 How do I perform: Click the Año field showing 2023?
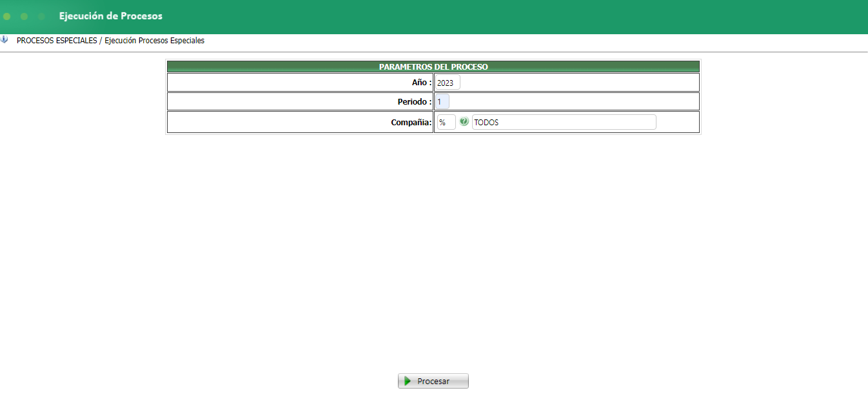pos(447,83)
